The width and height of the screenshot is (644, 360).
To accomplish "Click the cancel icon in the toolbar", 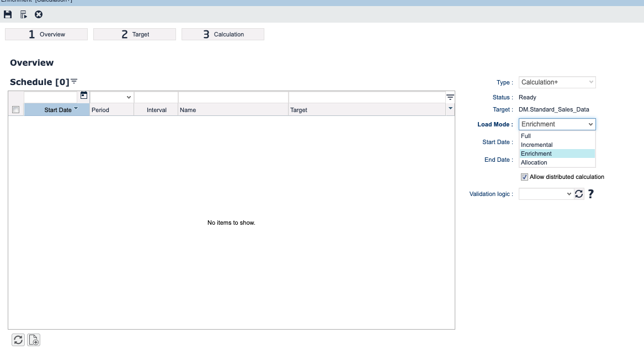I will pos(38,14).
